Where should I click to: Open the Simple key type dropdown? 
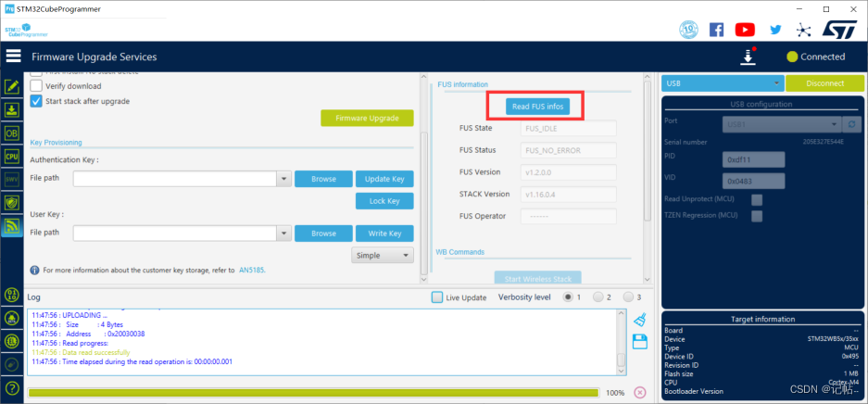[x=383, y=256]
